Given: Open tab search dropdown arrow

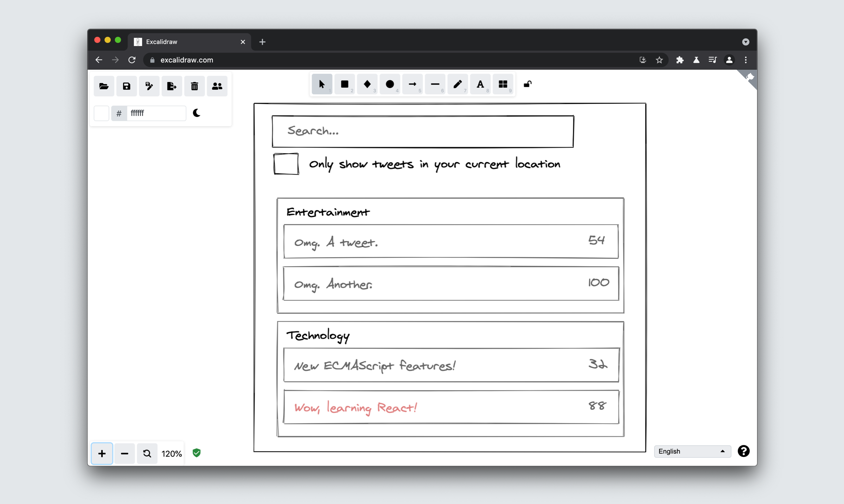Looking at the screenshot, I should [x=746, y=42].
